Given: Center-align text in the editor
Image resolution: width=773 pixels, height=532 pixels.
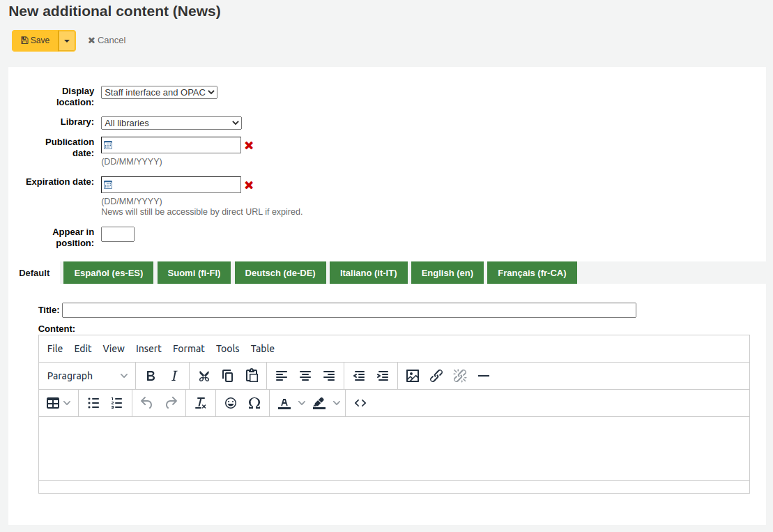Looking at the screenshot, I should [305, 377].
